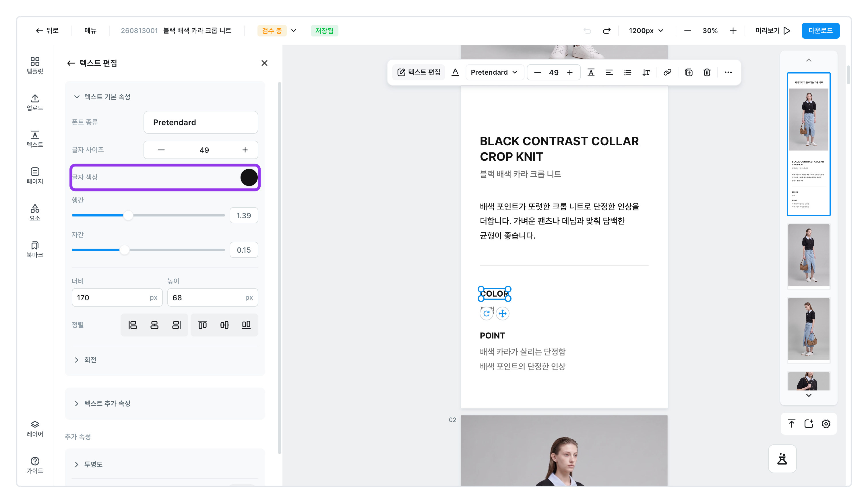Screen dimensions: 868x503
Task: Open the 텍스트 sidebar panel
Action: point(35,139)
